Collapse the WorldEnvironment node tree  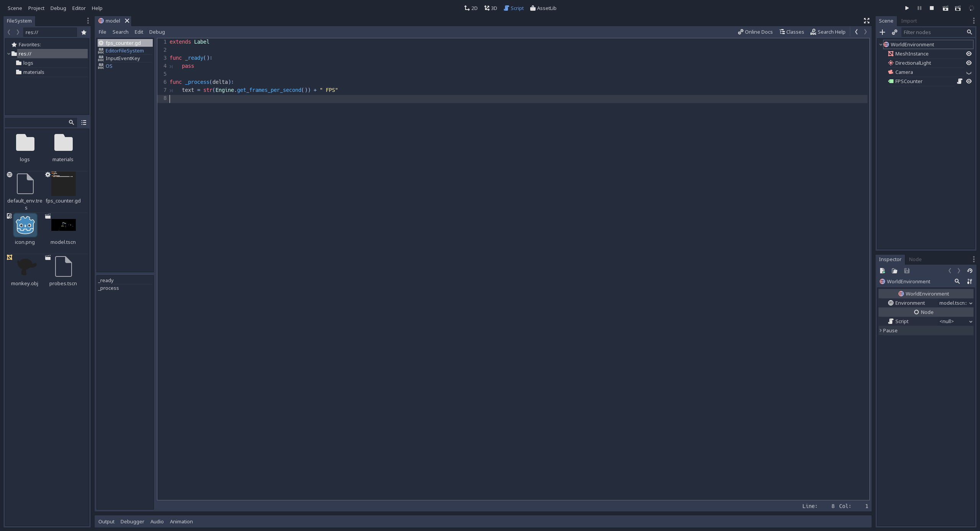click(880, 44)
